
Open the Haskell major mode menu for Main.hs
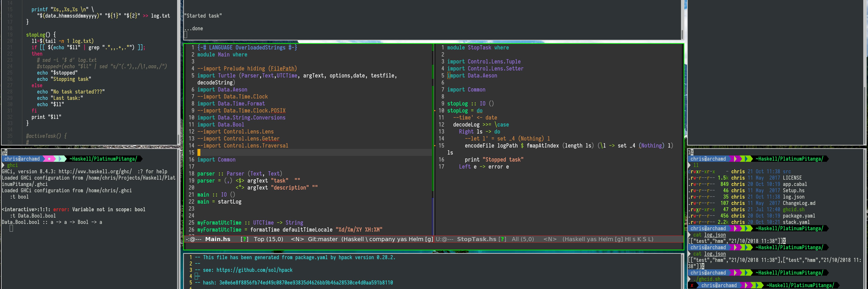coord(354,239)
